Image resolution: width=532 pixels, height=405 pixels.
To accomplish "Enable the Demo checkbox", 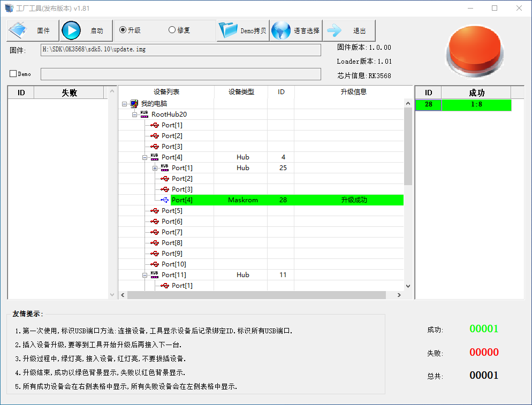I will (13, 74).
